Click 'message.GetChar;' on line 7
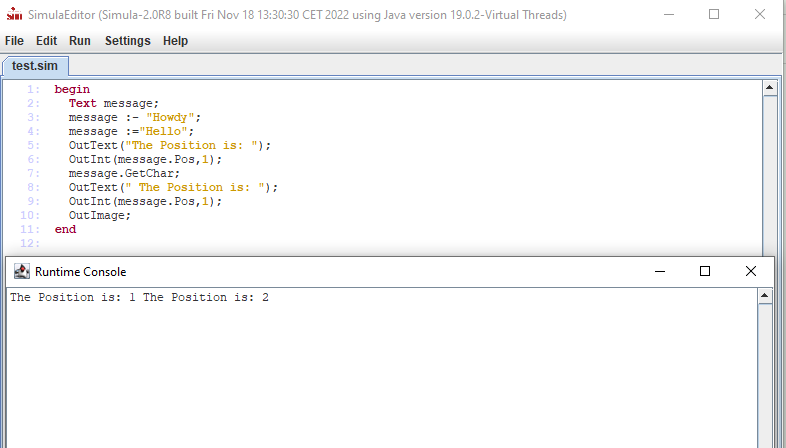Image resolution: width=786 pixels, height=448 pixels. (124, 173)
